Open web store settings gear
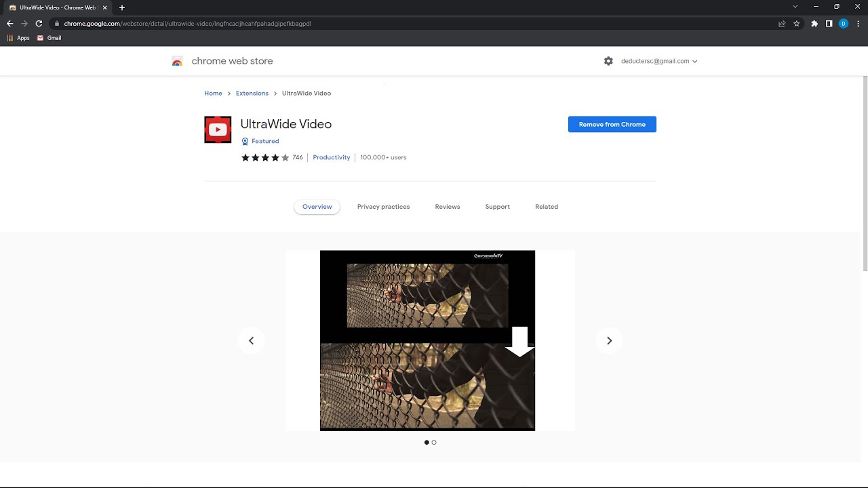 [x=608, y=61]
